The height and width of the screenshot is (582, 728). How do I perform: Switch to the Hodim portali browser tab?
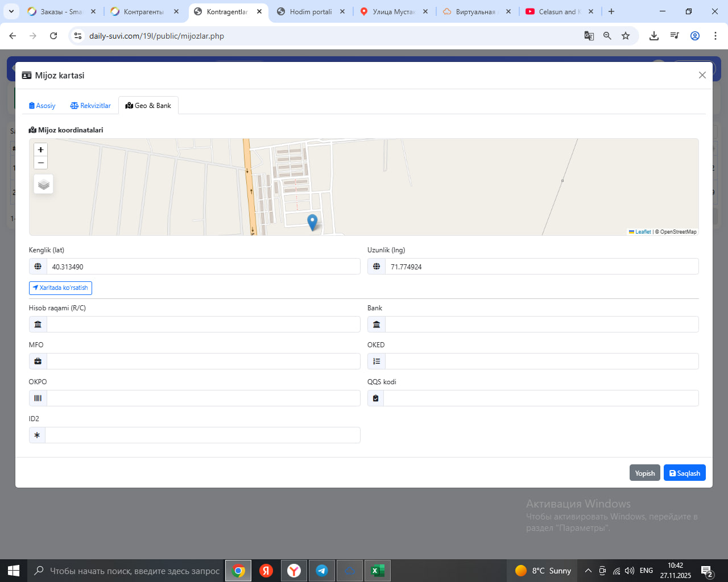311,11
